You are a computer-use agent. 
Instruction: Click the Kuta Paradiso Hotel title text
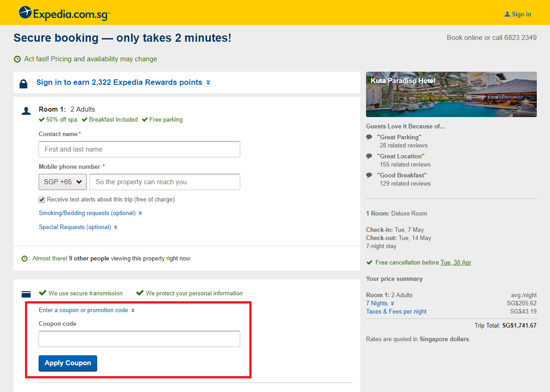point(403,81)
